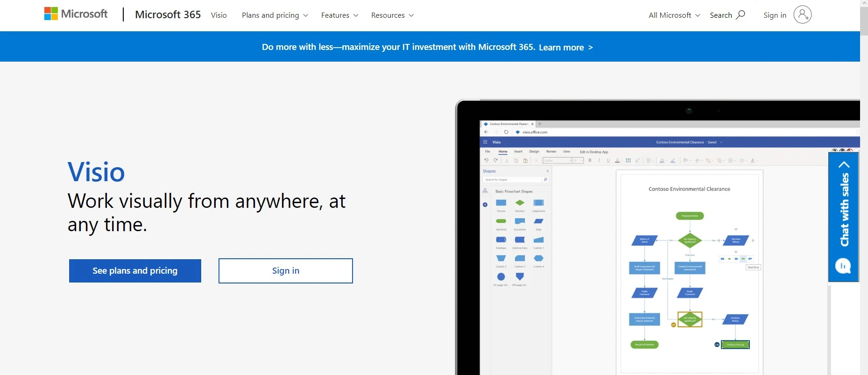Expand the All Microsoft menu
Screen dimensions: 868x375
674,15
